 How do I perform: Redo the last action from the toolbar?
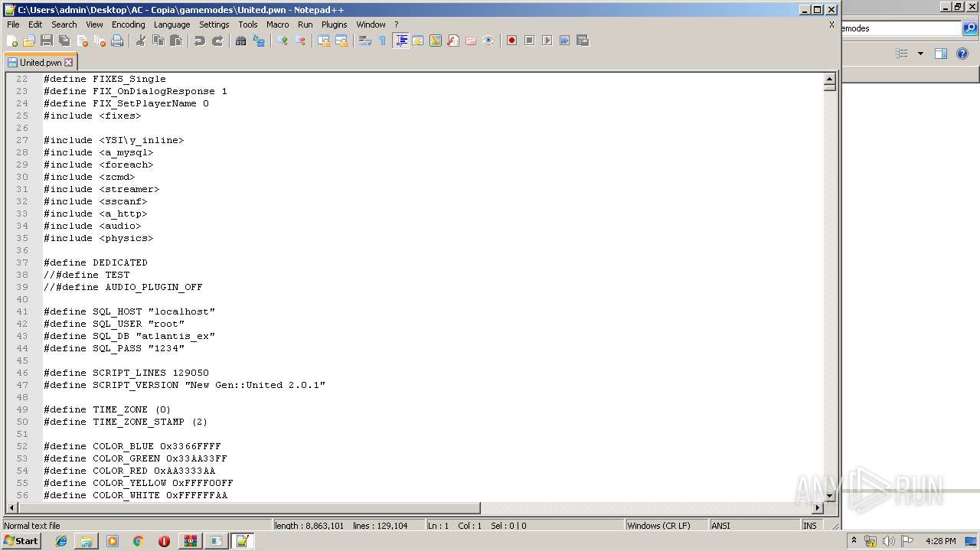217,41
